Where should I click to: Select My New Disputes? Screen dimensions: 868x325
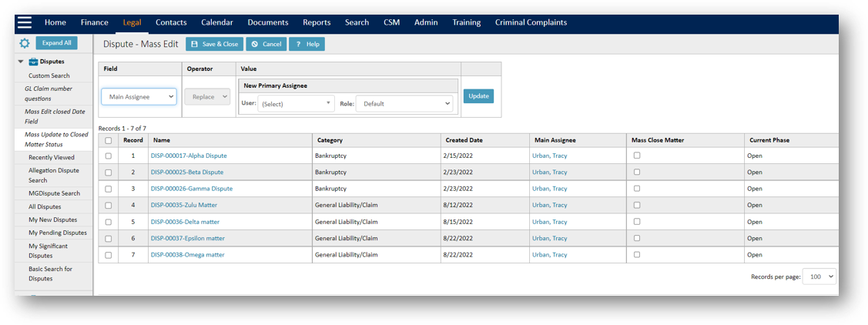click(x=53, y=219)
